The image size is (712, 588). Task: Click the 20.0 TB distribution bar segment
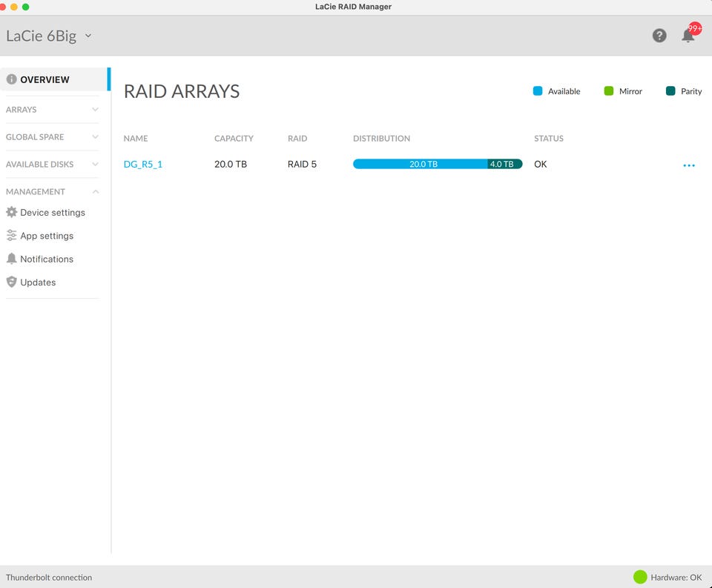click(x=420, y=164)
